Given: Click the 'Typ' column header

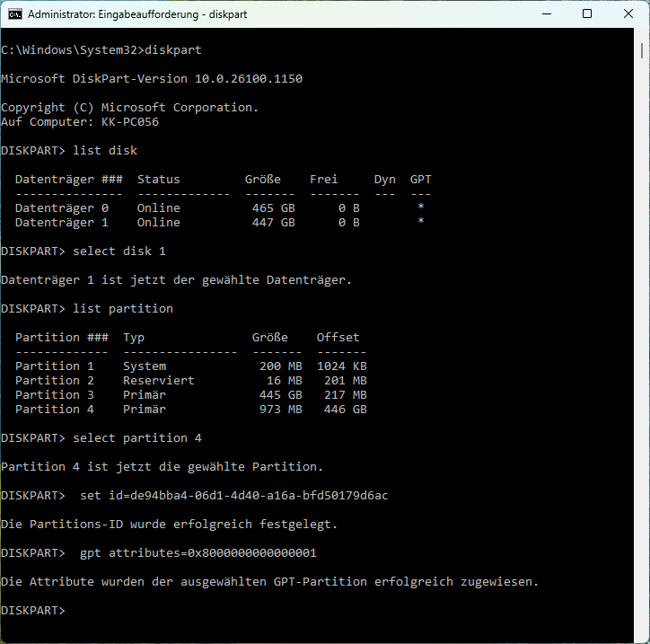Looking at the screenshot, I should pos(134,338).
